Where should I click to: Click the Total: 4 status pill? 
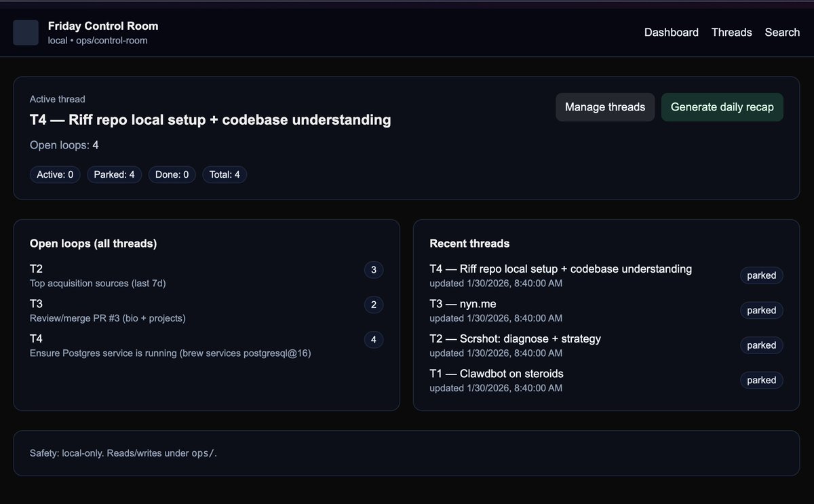[x=225, y=174]
